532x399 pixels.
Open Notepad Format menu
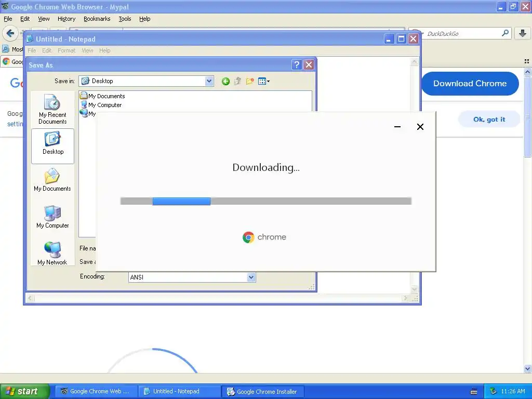point(66,50)
